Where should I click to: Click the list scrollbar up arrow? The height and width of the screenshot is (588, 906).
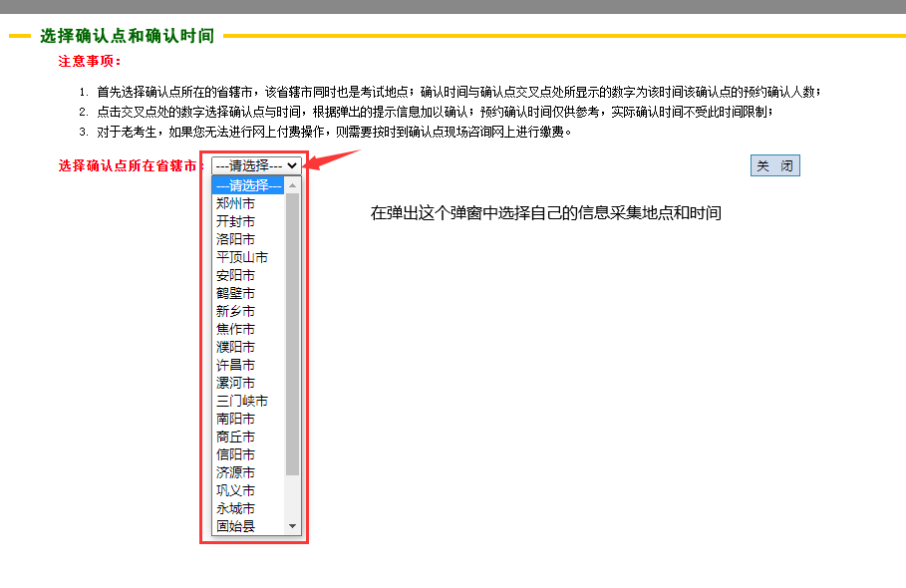[293, 185]
